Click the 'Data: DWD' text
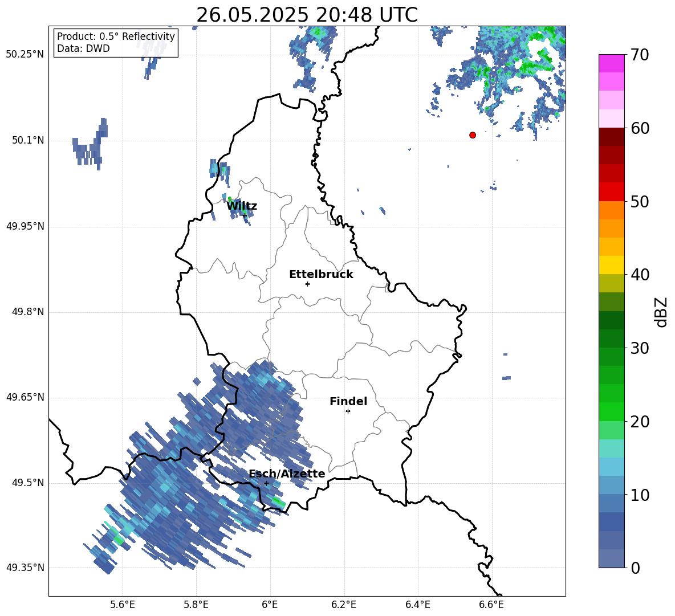Screen dimensions: 675x616 click(x=83, y=48)
